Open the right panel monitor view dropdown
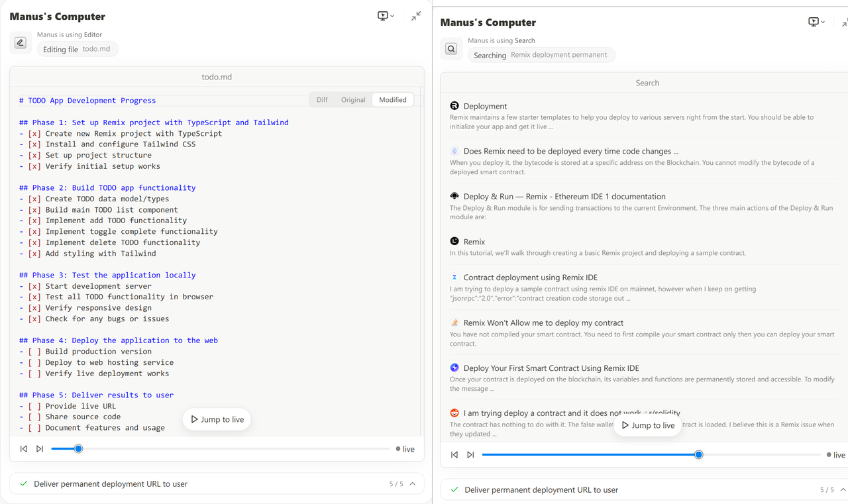This screenshot has width=848, height=504. [816, 22]
